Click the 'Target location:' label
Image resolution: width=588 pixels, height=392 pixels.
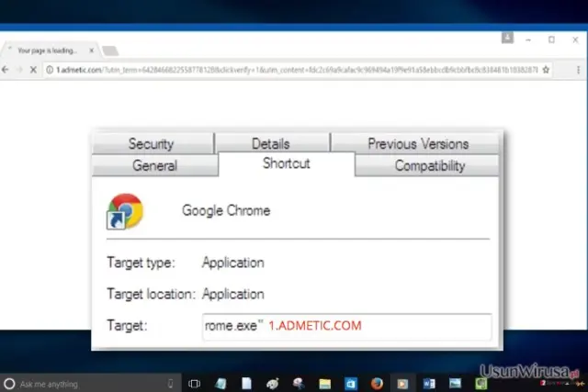pyautogui.click(x=151, y=294)
